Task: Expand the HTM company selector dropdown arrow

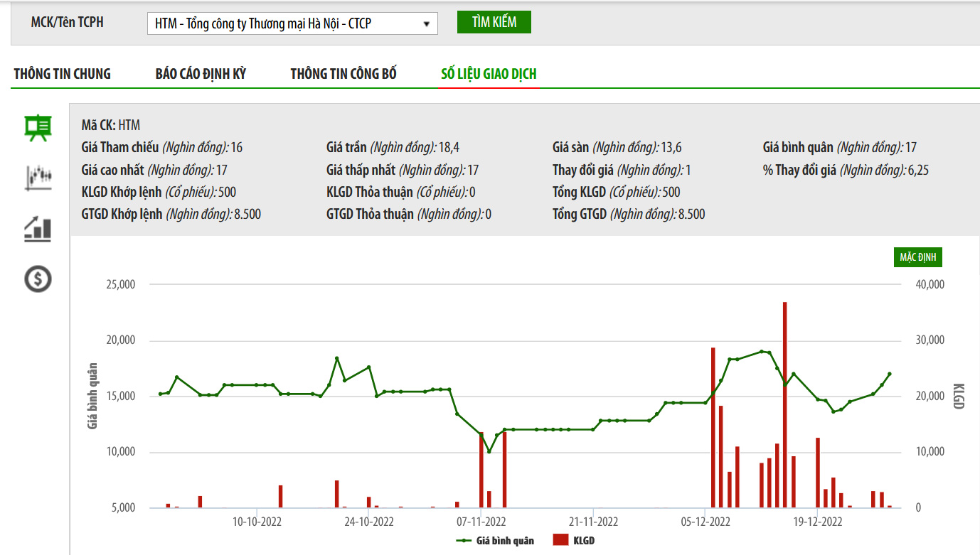Action: tap(426, 23)
